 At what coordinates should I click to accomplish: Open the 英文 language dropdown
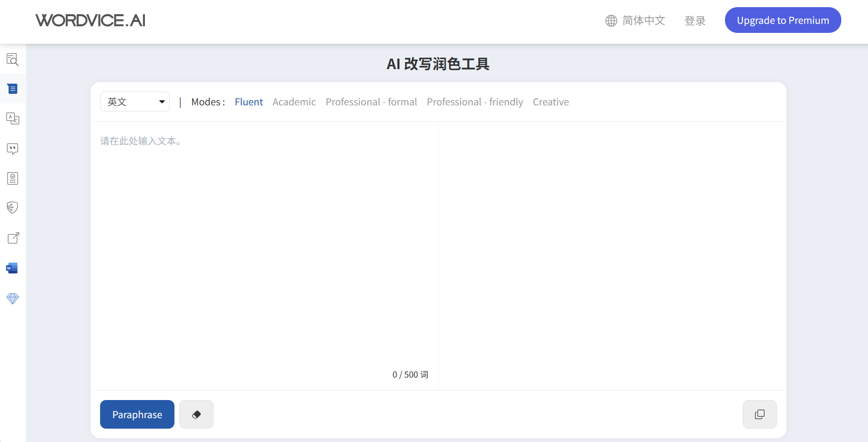tap(135, 102)
